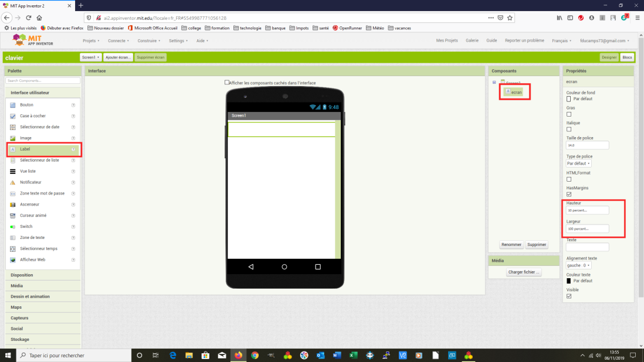Choose the Notificateur warning icon

(x=13, y=182)
